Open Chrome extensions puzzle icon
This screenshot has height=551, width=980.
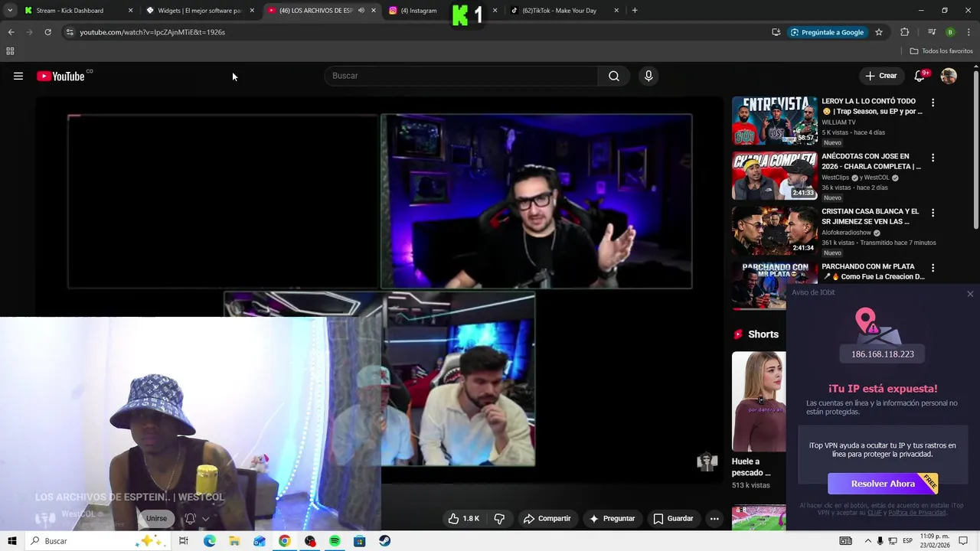coord(904,32)
